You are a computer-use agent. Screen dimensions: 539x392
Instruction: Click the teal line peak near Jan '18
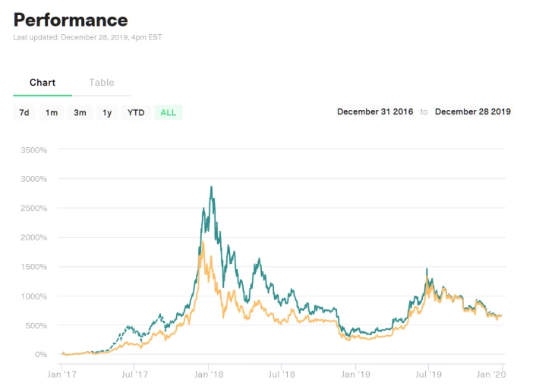pyautogui.click(x=211, y=187)
